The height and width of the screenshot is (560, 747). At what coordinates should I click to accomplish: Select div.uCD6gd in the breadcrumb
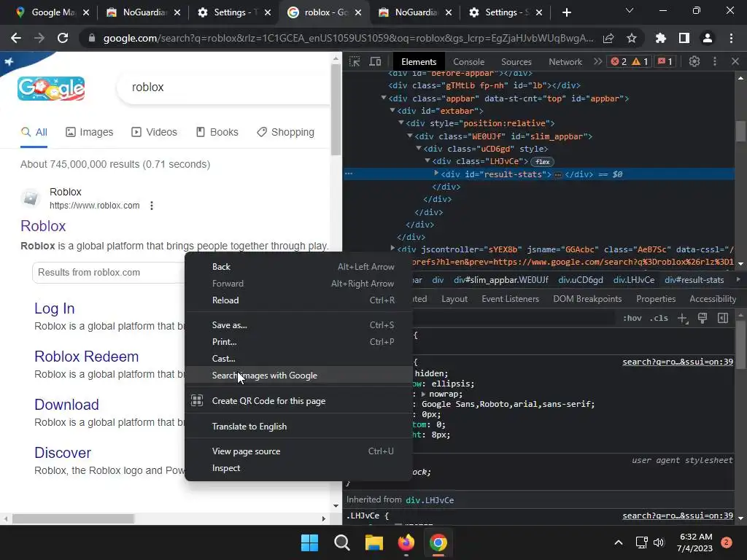[580, 280]
